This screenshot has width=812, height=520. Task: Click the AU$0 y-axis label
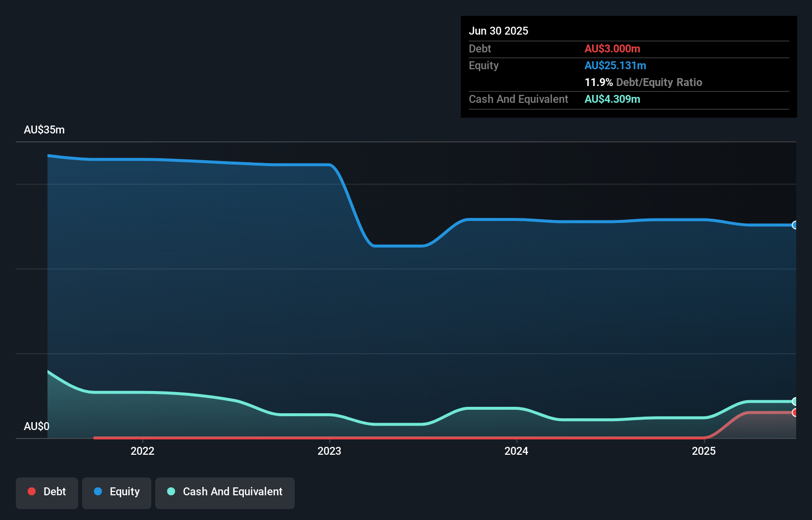pyautogui.click(x=37, y=426)
